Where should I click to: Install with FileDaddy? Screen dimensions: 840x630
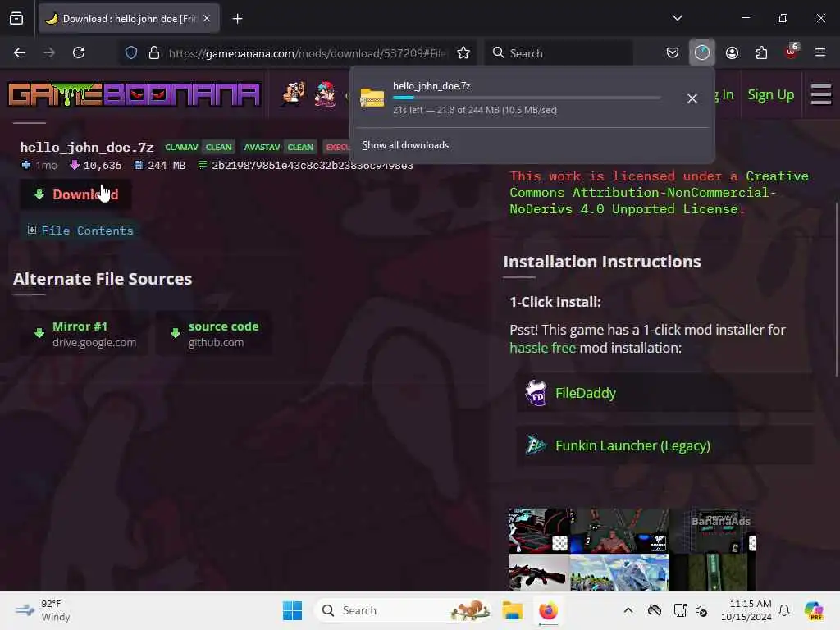(x=664, y=393)
